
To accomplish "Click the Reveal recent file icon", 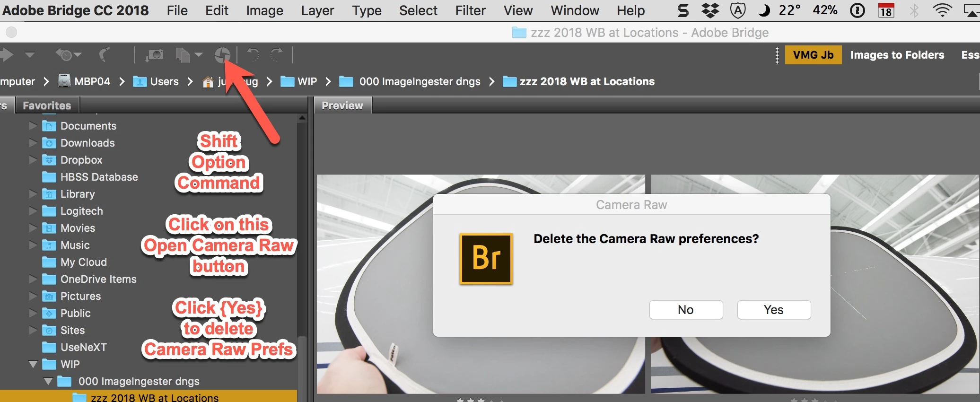I will [68, 55].
